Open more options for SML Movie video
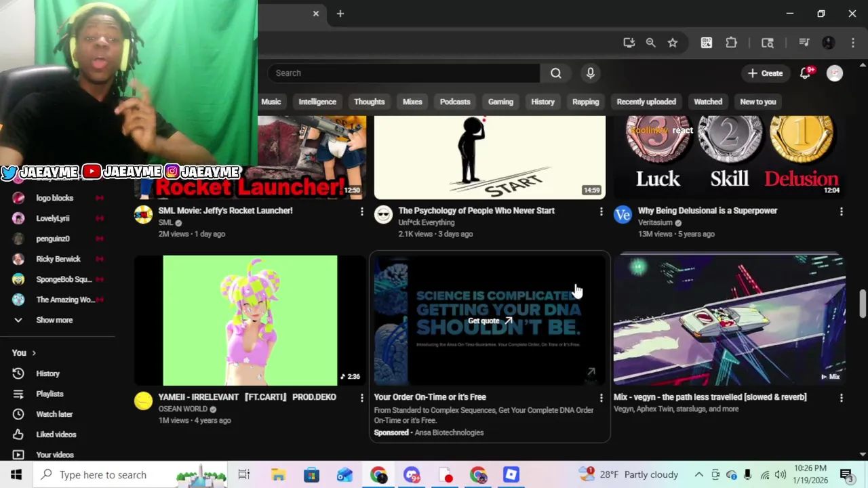Image resolution: width=868 pixels, height=488 pixels. pos(361,211)
